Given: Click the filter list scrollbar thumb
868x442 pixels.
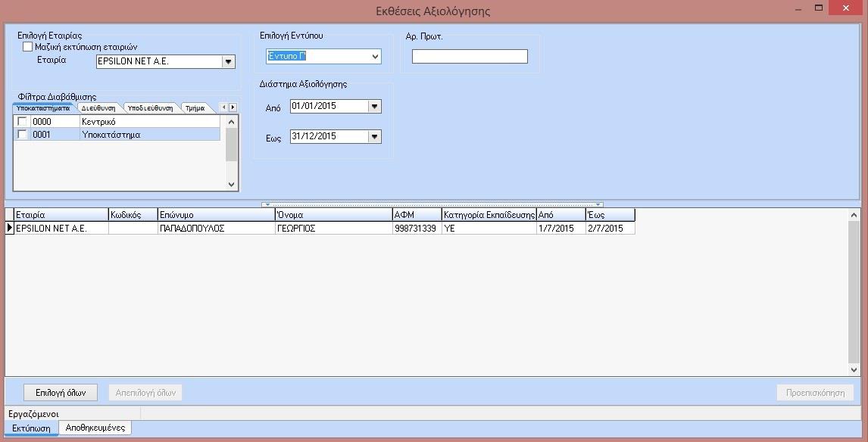Looking at the screenshot, I should pyautogui.click(x=232, y=145).
